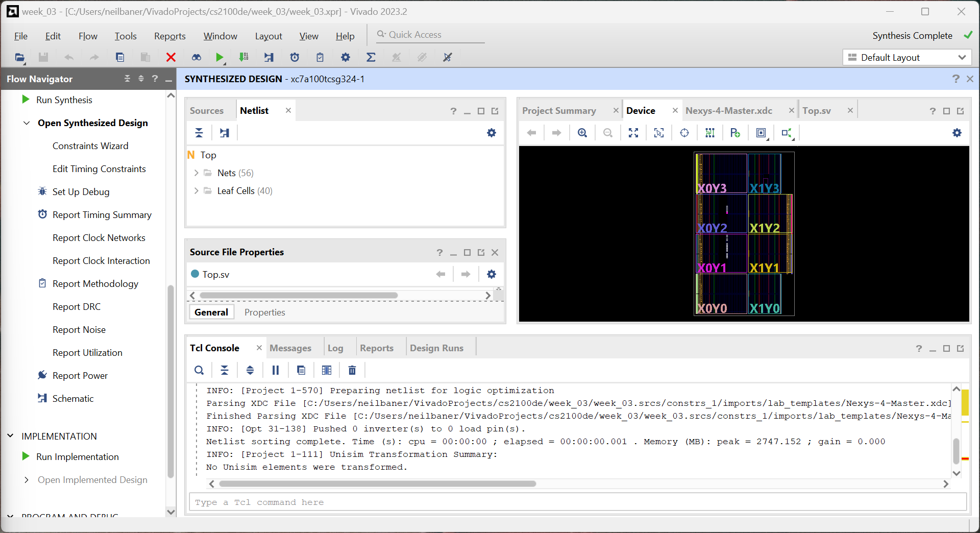980x533 pixels.
Task: Clear the Tcl Console with trash icon
Action: (x=352, y=370)
